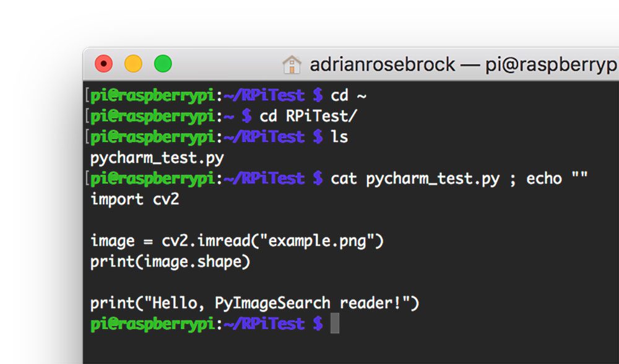Click the home folder icon in title bar

[x=292, y=65]
